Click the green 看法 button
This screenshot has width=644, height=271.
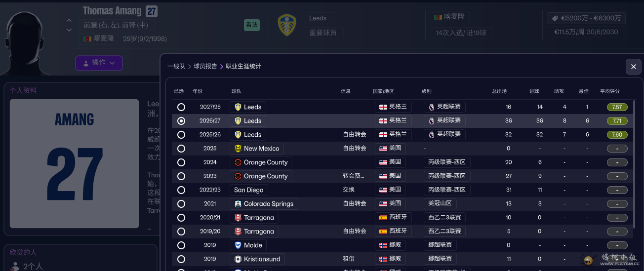tap(252, 25)
